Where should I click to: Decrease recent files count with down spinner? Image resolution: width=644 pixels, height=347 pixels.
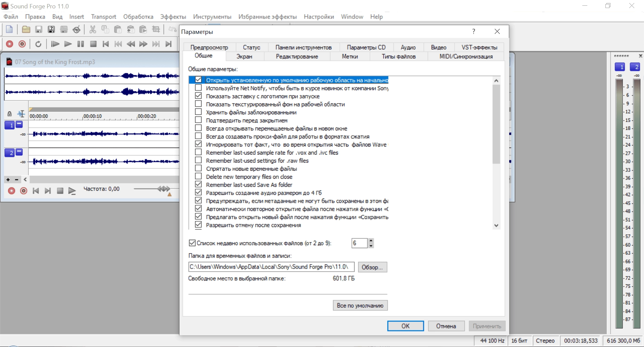coord(371,246)
